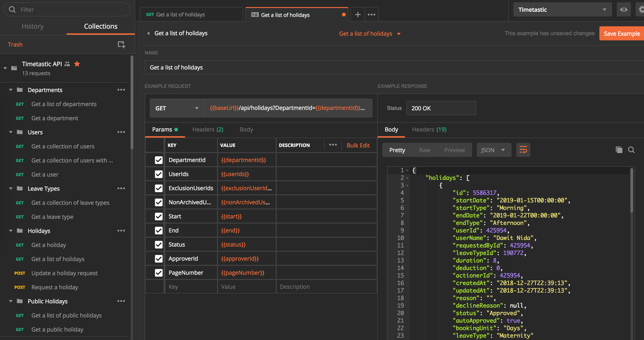Disable the PageNumber parameter checkbox
Viewport: 644px width, 340px height.
[x=159, y=273]
